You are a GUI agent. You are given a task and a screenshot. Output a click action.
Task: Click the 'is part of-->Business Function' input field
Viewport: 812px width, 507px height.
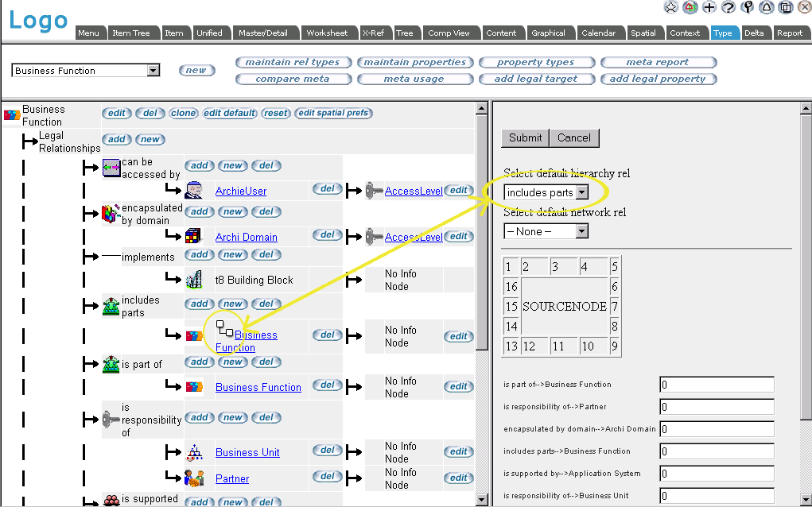click(716, 385)
